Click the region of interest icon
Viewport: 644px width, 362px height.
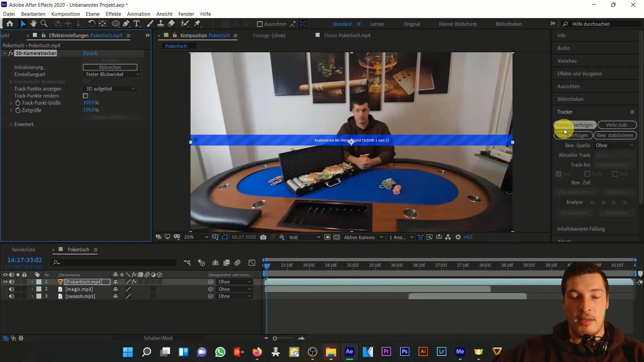point(327,237)
